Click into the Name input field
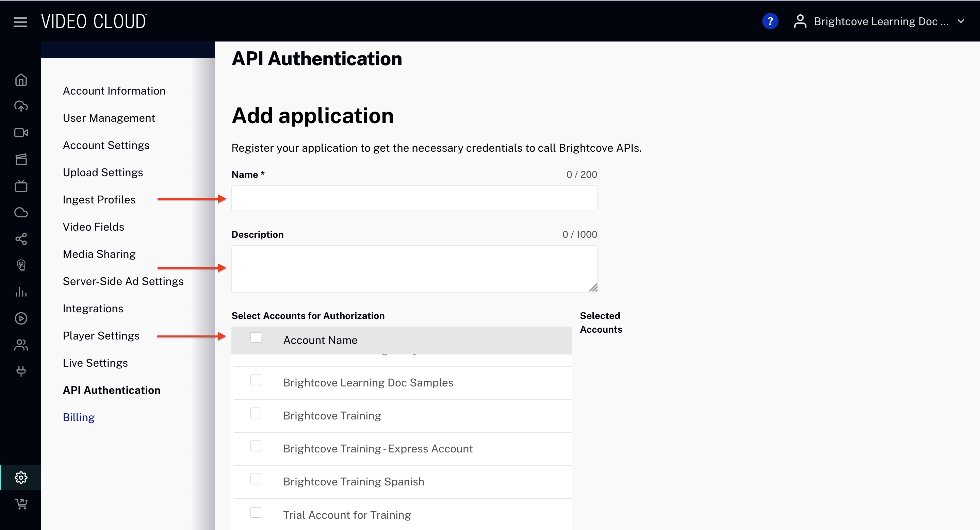 [x=414, y=198]
